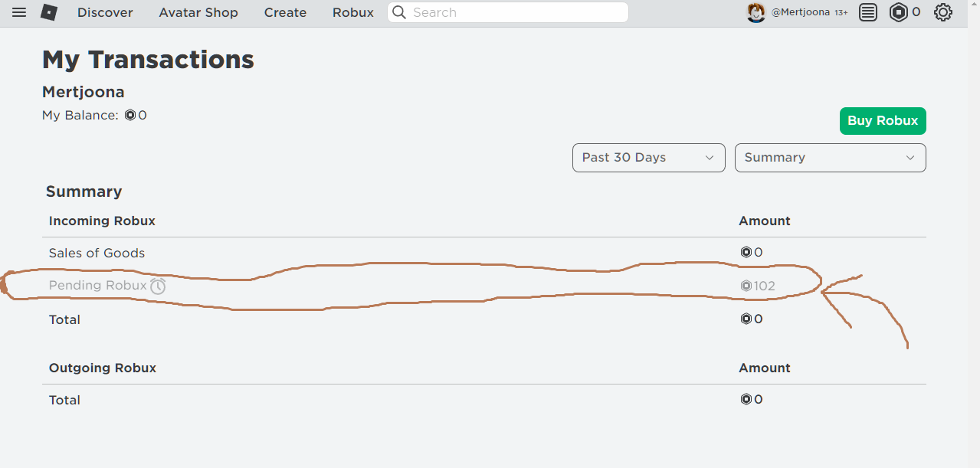This screenshot has height=468, width=980.
Task: Focus the Search input field
Action: (508, 12)
